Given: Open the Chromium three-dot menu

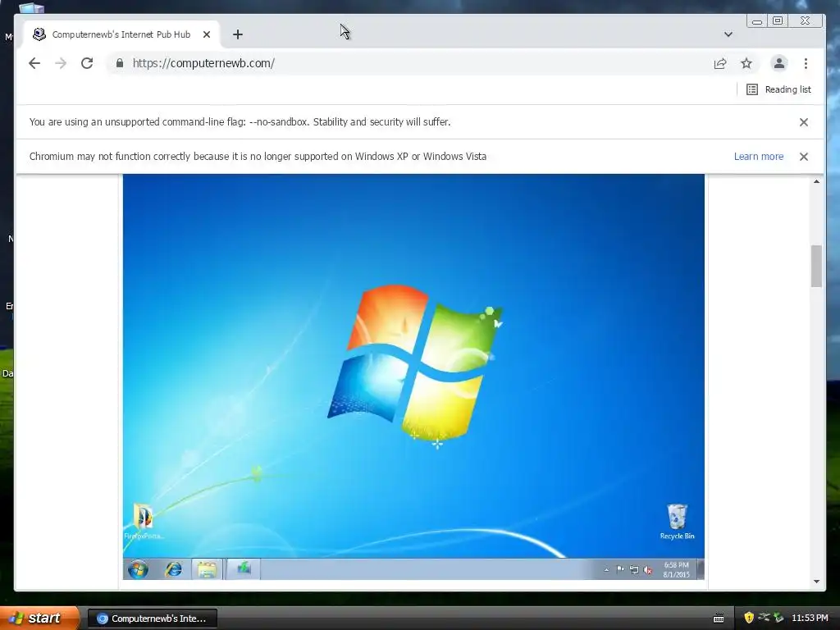Looking at the screenshot, I should pyautogui.click(x=806, y=64).
